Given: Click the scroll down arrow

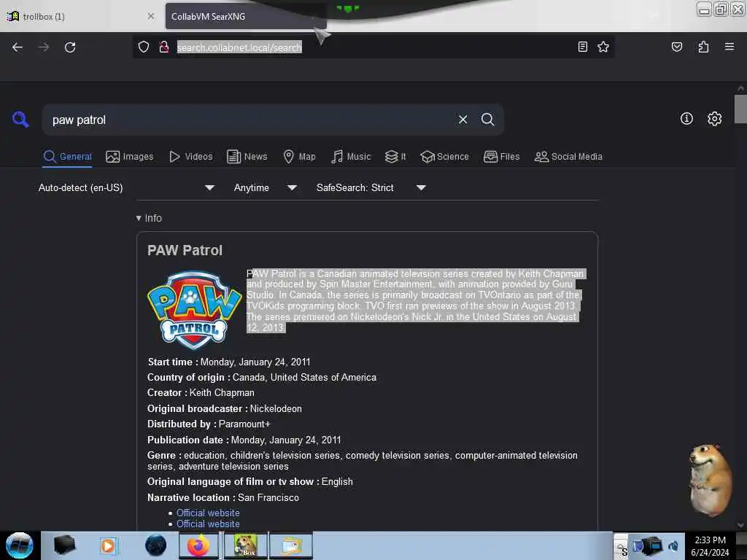Looking at the screenshot, I should coord(740,525).
